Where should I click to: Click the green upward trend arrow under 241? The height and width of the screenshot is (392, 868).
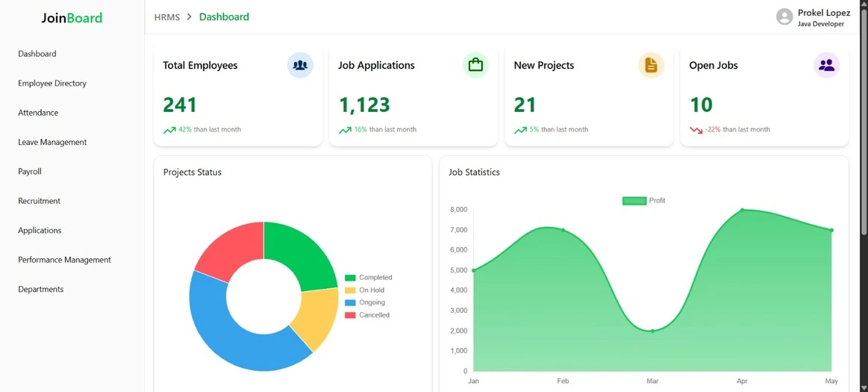coord(169,130)
